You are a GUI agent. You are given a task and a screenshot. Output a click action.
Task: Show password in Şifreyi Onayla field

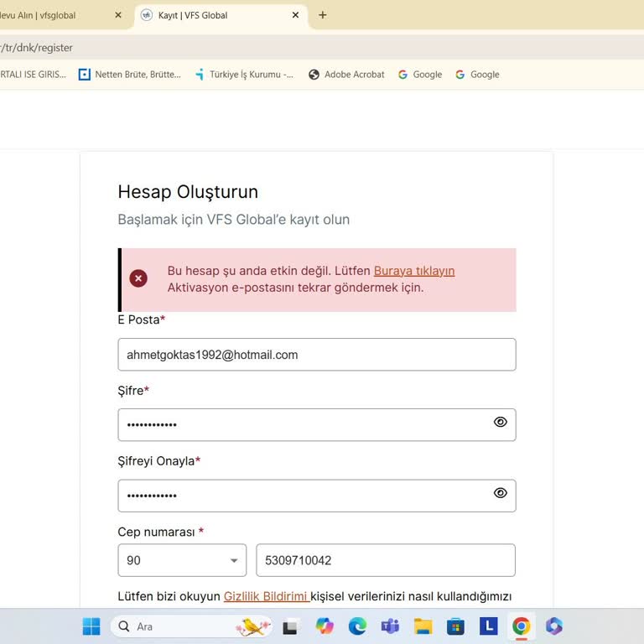(501, 493)
